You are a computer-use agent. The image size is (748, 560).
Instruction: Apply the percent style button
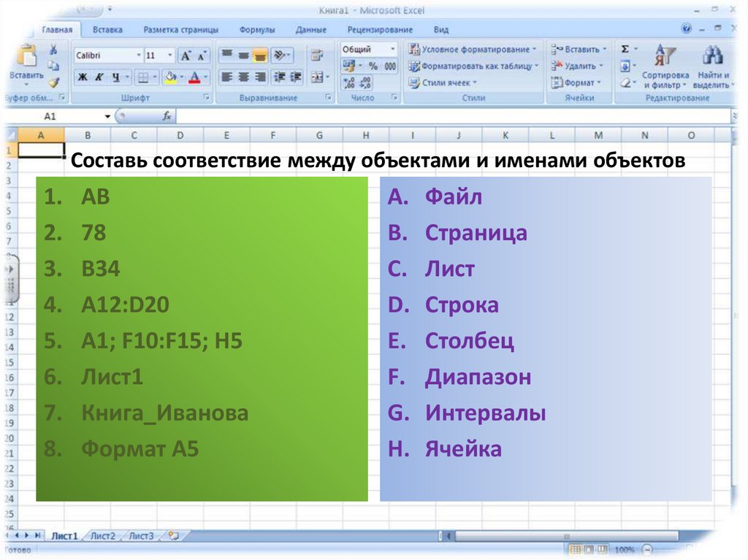[x=373, y=66]
